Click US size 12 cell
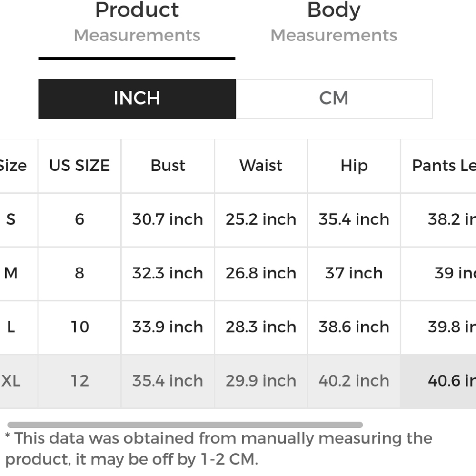This screenshot has height=476, width=476. pyautogui.click(x=79, y=381)
